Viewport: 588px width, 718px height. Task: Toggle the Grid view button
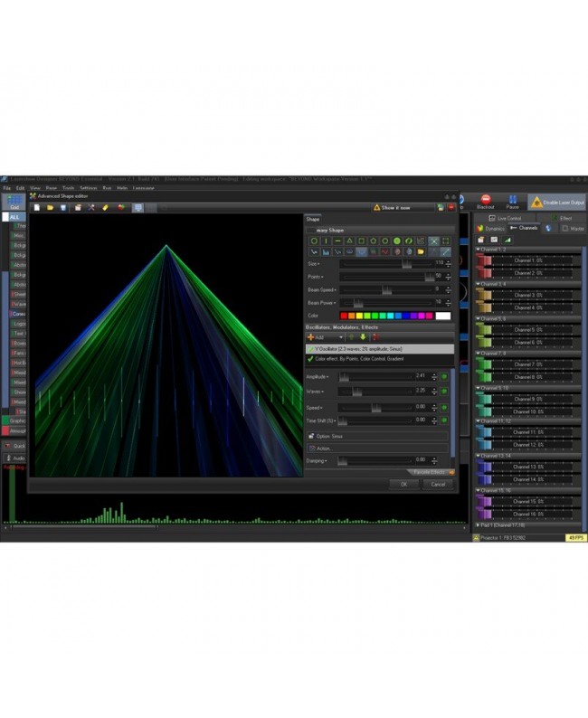click(14, 202)
